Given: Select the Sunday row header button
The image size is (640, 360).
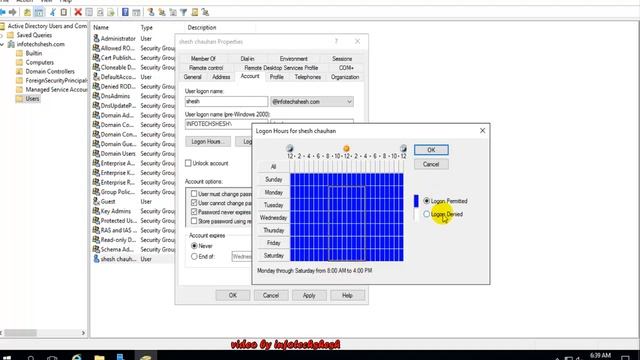Looking at the screenshot, I should [x=273, y=180].
